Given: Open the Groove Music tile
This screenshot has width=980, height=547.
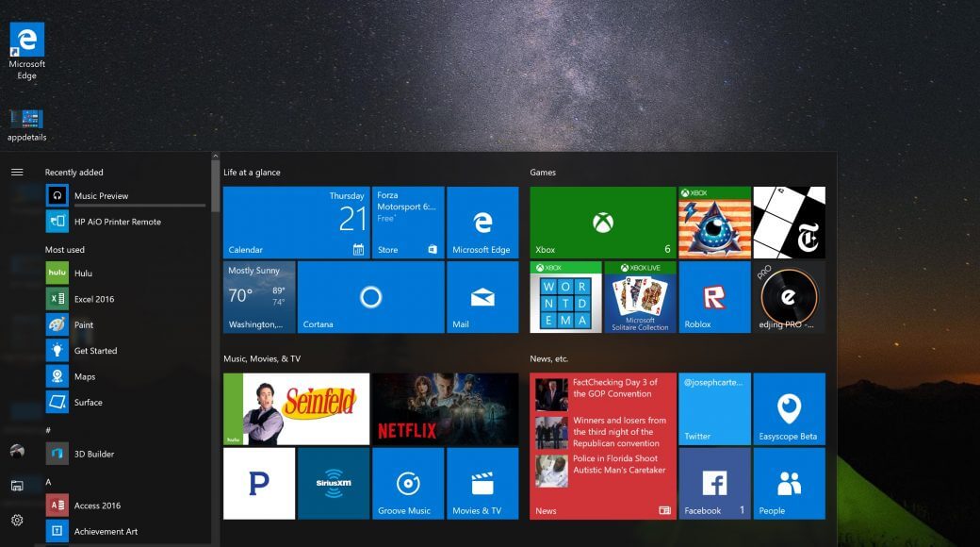Looking at the screenshot, I should pyautogui.click(x=407, y=483).
